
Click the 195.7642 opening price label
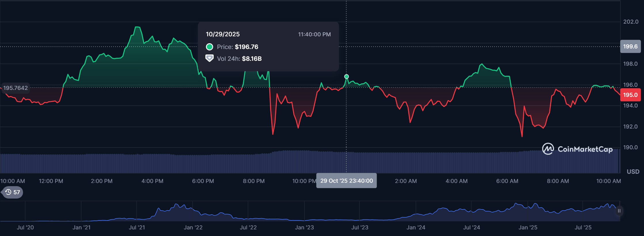point(16,88)
